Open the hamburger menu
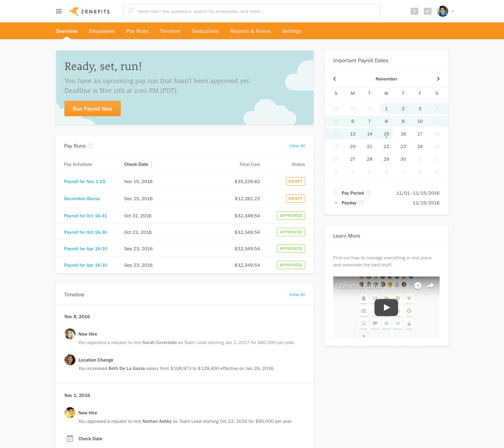This screenshot has width=504, height=448. (59, 11)
